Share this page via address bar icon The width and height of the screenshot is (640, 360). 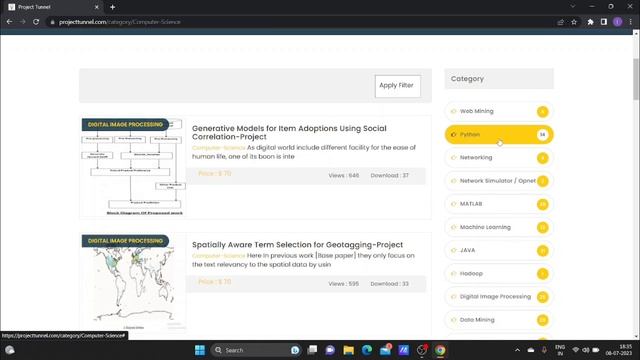tap(560, 22)
